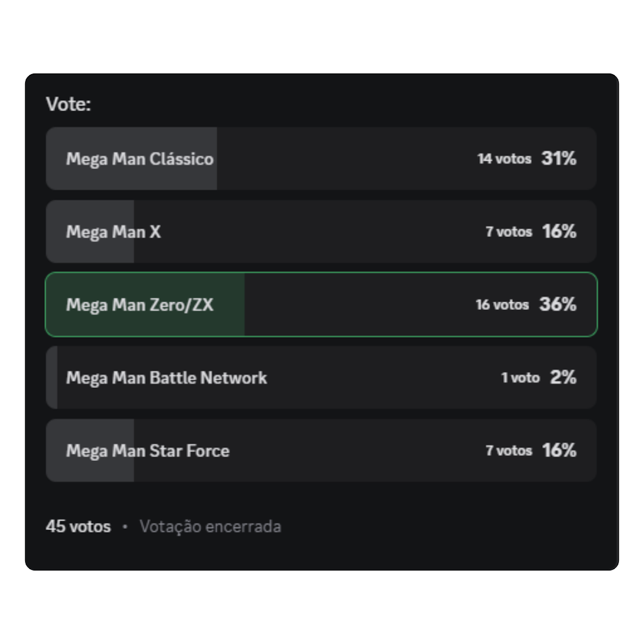Click the 16% result for Mega Man X
644x644 pixels.
(559, 231)
